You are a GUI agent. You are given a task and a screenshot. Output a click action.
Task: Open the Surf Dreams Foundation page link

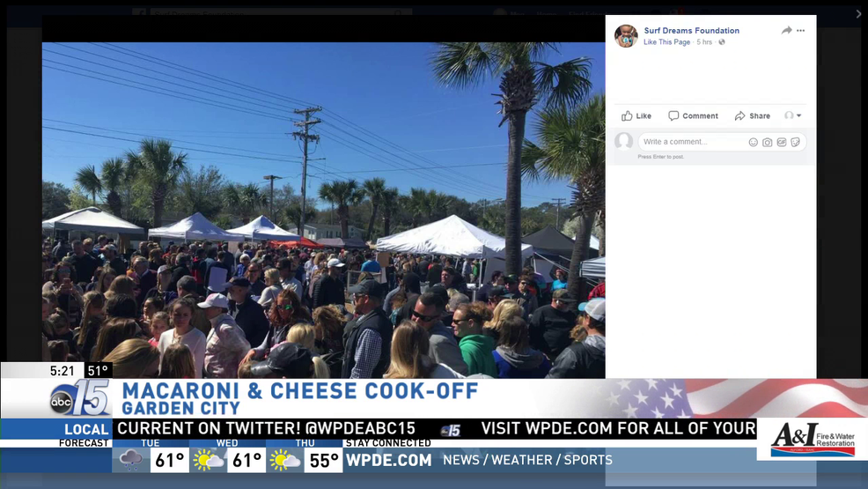(x=691, y=31)
